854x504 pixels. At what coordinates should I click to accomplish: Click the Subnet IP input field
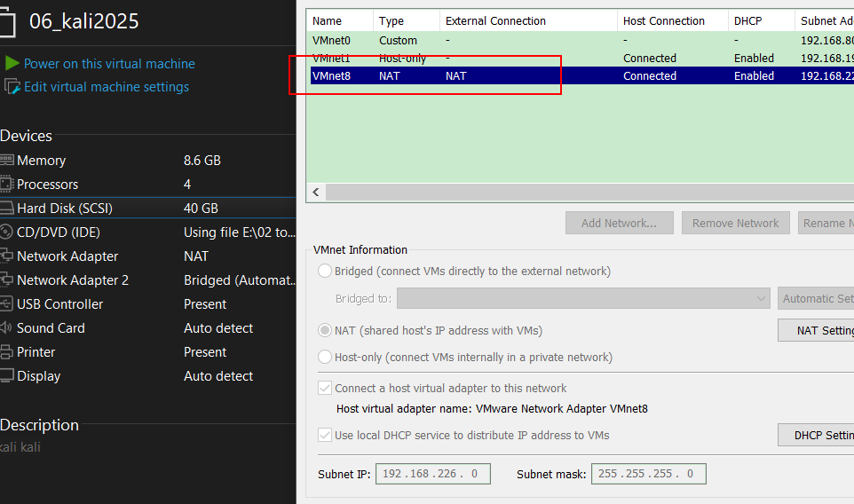click(x=433, y=474)
